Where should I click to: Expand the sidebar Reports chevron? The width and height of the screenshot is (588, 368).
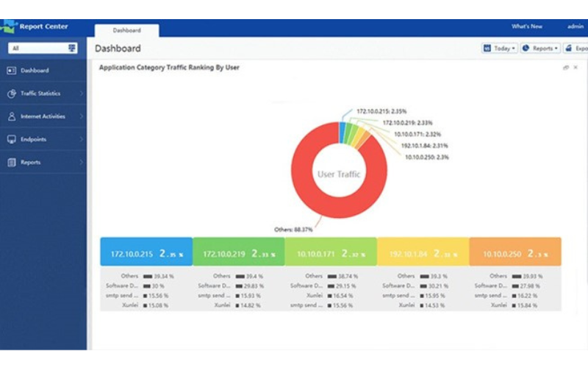coord(82,162)
